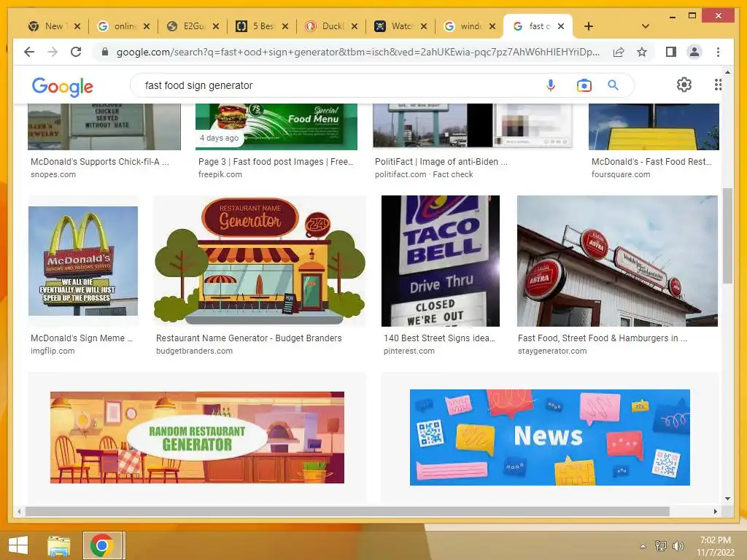
Task: Click the horizontal scroll right arrow
Action: [715, 511]
